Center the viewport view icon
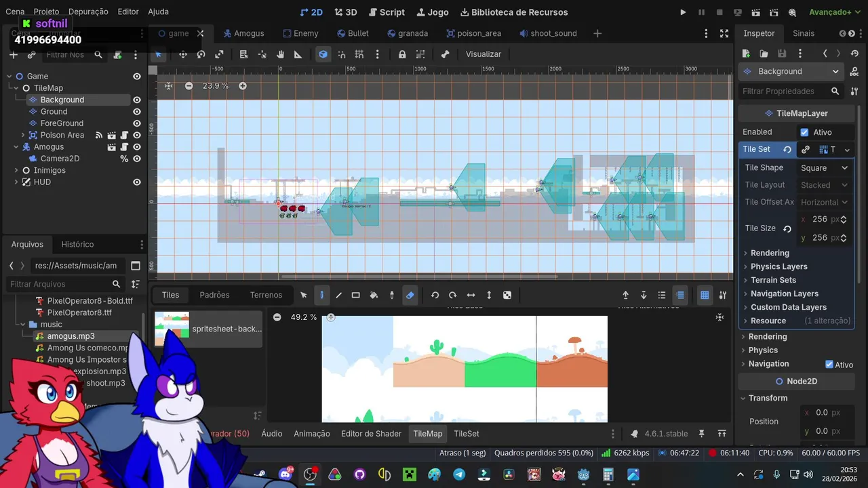 169,86
